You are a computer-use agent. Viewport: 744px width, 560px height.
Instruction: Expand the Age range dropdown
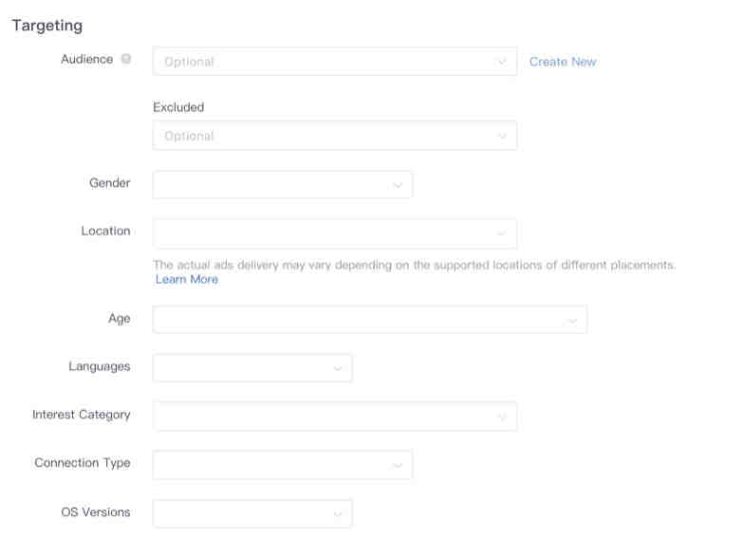coord(370,320)
